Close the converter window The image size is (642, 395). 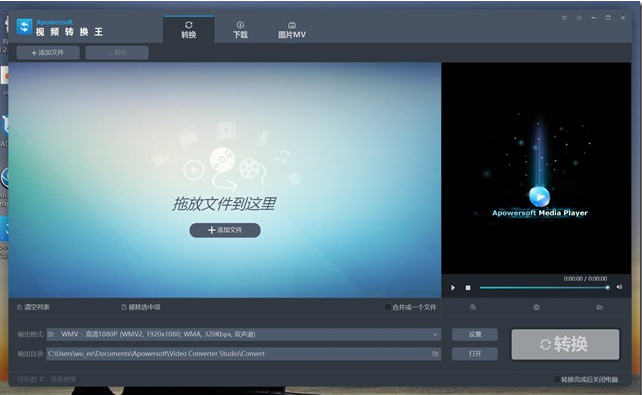[623, 18]
